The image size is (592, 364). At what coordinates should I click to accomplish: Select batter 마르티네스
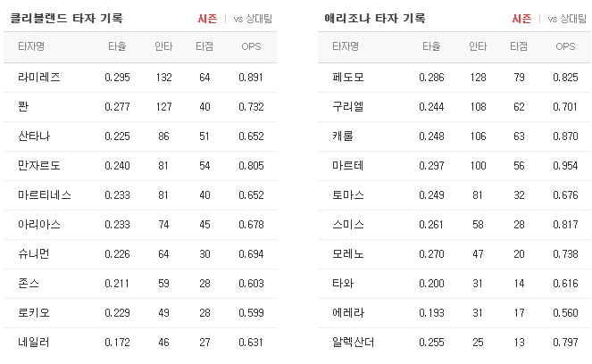coord(45,195)
